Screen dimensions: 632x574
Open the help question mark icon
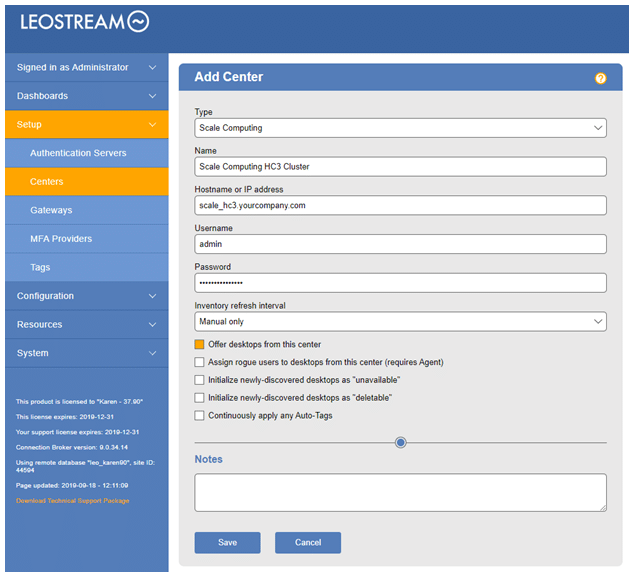[600, 78]
